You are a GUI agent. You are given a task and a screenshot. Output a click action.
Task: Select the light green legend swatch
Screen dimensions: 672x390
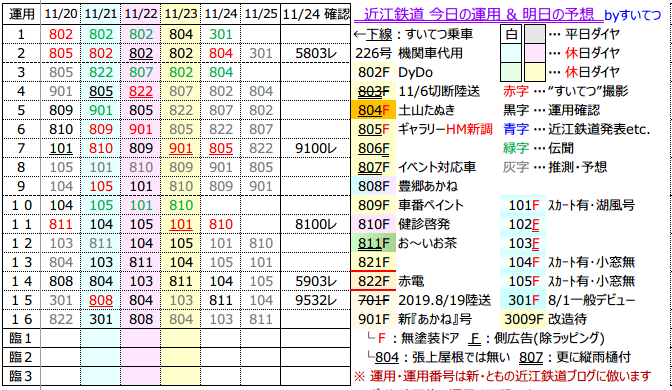tap(511, 72)
